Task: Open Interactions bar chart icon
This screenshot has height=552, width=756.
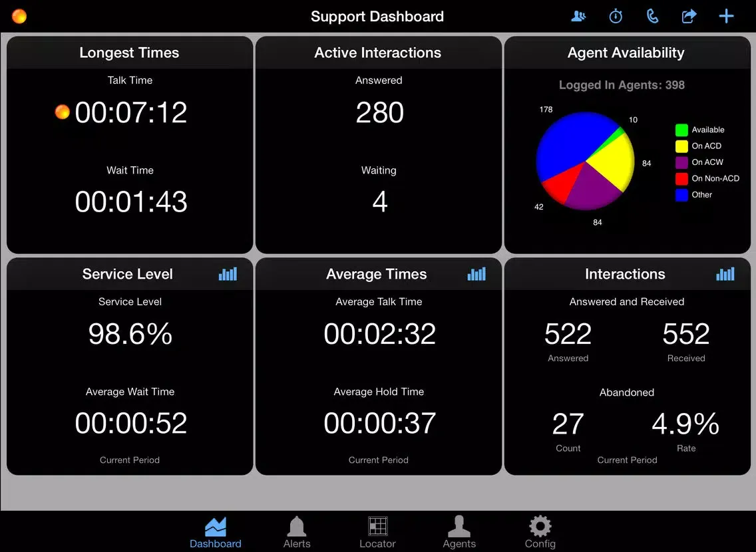Action: (725, 274)
